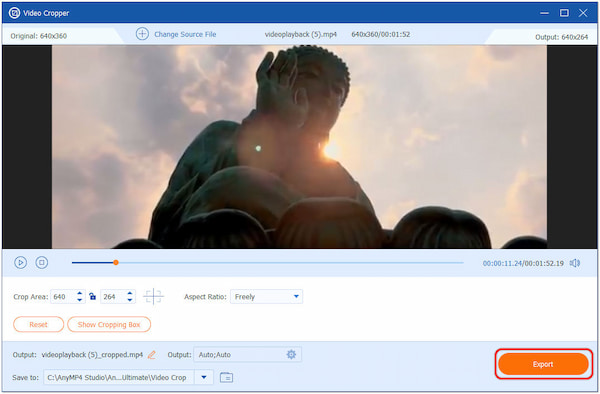Viewport: 600px width, 394px height.
Task: Close the Video Cropper window
Action: point(583,13)
